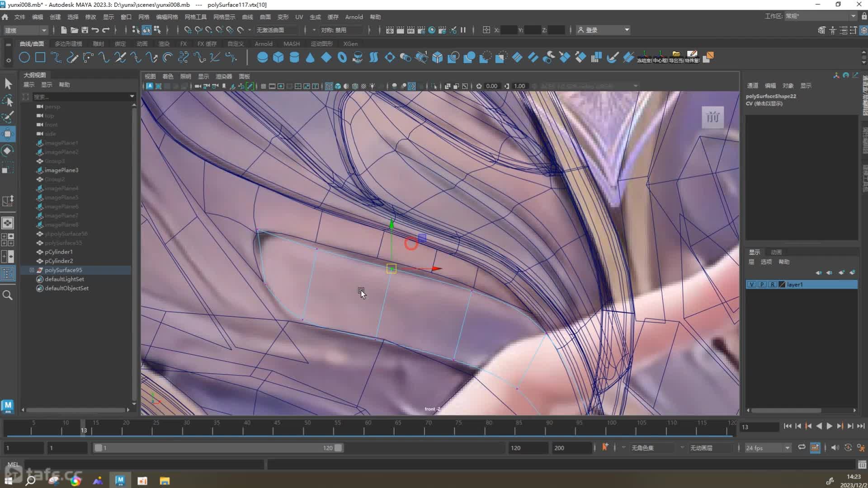Select the NURBS circle tool on shelf
This screenshot has width=868, height=488.
24,57
